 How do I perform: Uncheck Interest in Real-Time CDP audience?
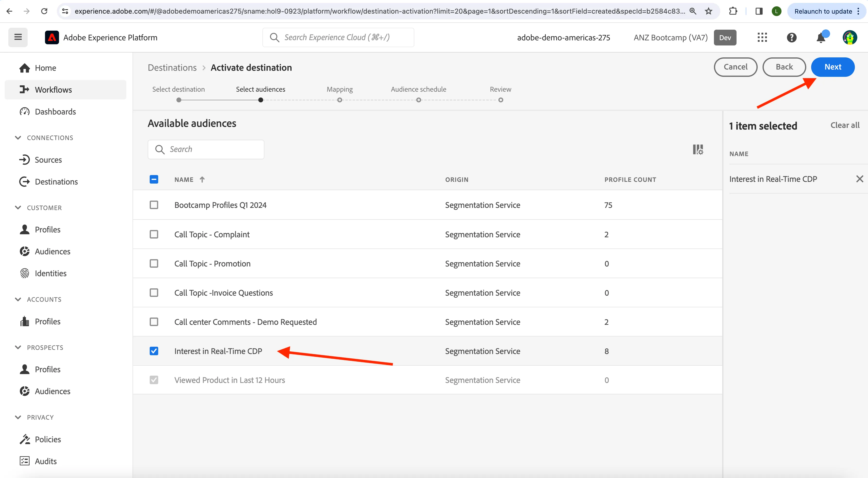154,351
